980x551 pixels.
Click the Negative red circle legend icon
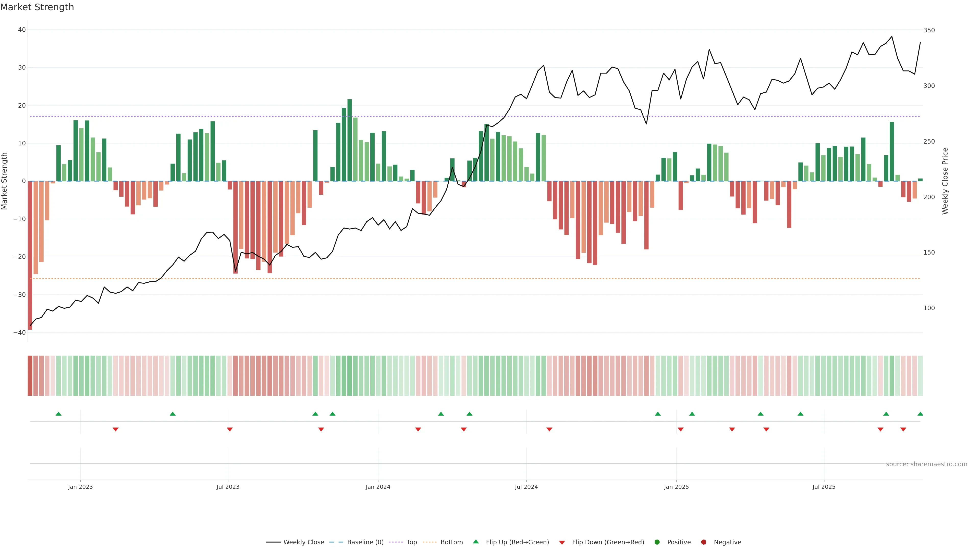click(x=703, y=542)
